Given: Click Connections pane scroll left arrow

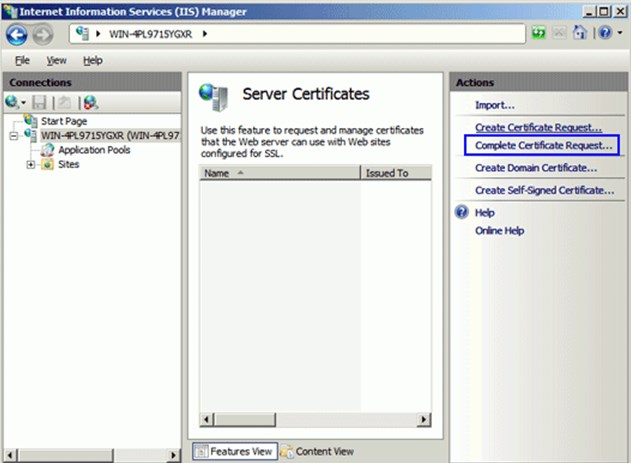Looking at the screenshot, I should click(x=10, y=455).
